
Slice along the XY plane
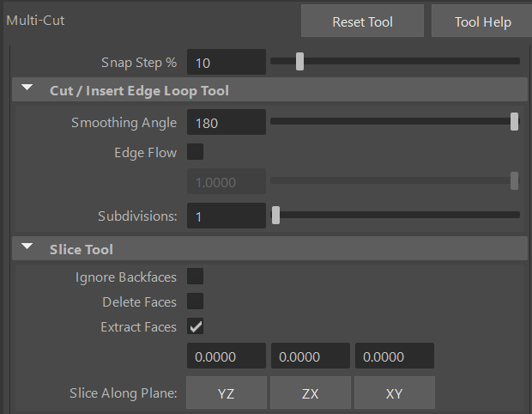(x=394, y=393)
